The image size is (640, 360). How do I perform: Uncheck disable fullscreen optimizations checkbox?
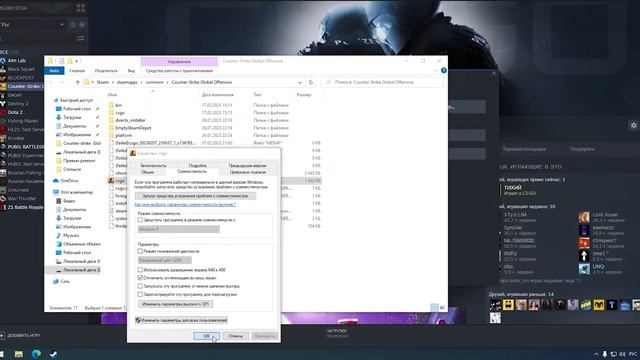pos(140,278)
